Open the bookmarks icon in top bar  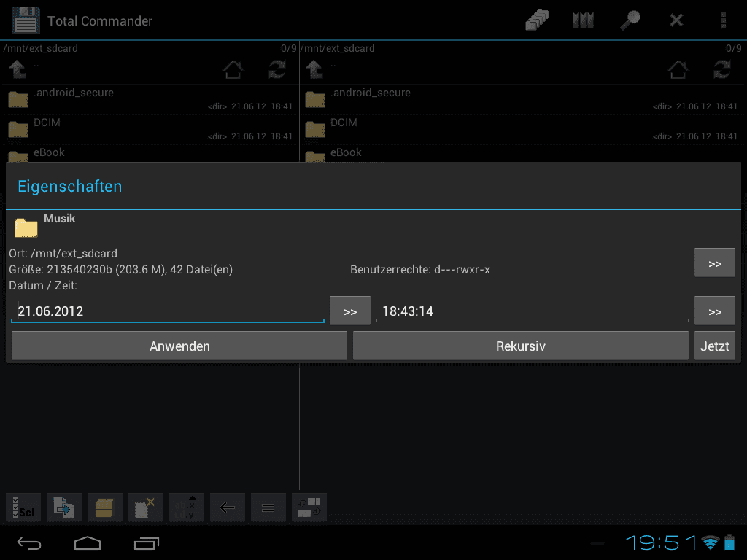(583, 20)
